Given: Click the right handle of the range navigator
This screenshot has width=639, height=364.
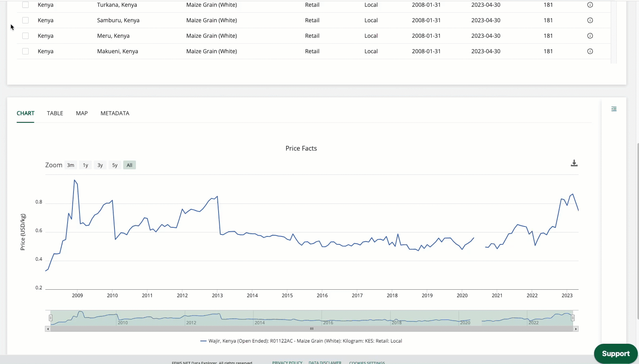Looking at the screenshot, I should coord(573,318).
